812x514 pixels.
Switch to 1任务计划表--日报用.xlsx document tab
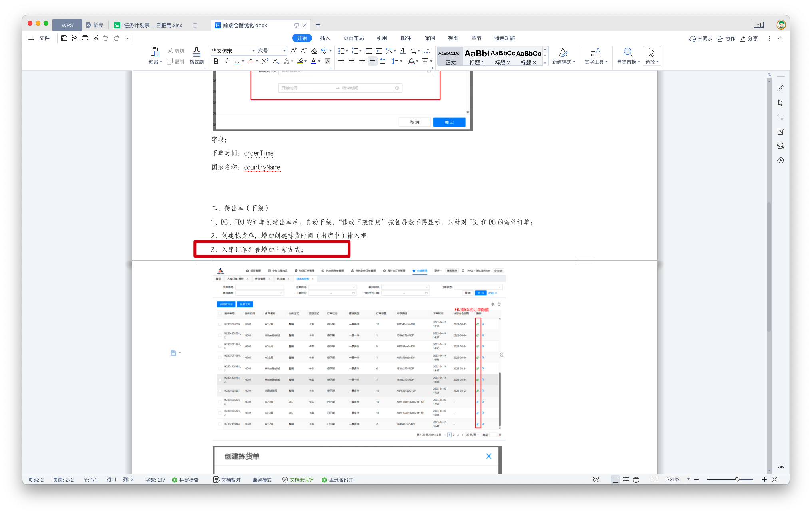(148, 25)
